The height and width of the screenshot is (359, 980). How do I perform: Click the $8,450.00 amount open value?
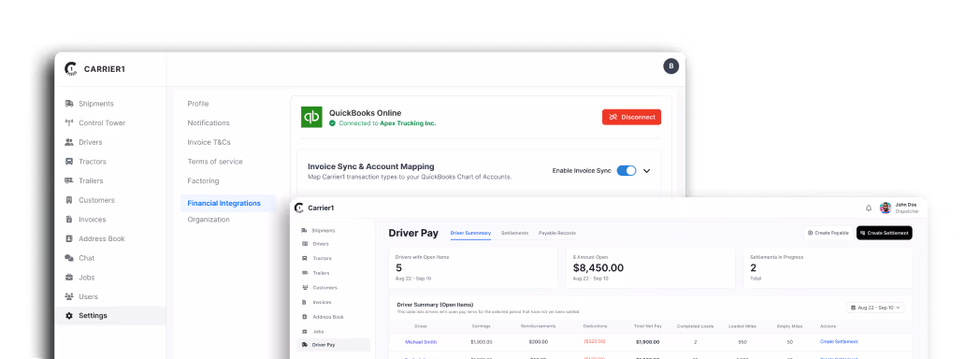(598, 267)
